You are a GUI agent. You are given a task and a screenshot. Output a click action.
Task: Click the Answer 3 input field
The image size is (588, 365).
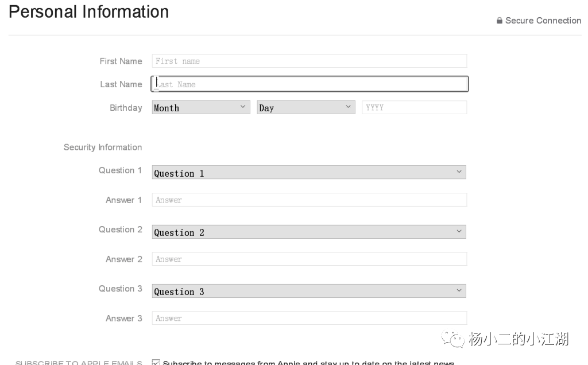[x=310, y=318]
